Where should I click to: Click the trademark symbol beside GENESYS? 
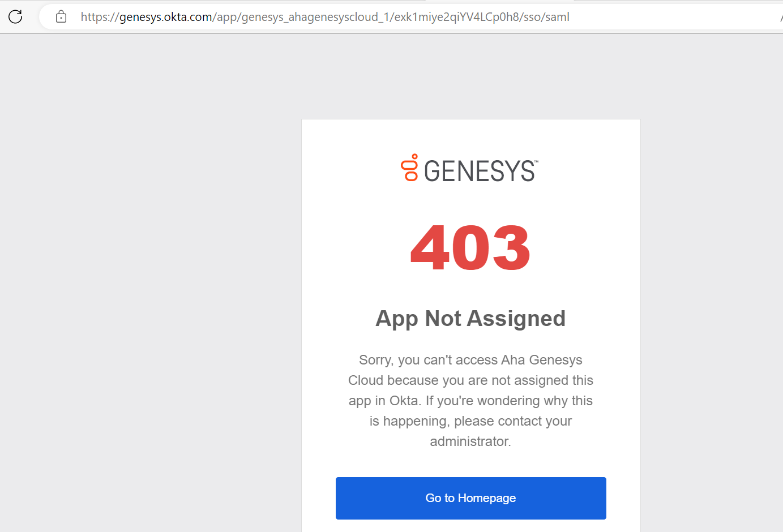point(536,162)
